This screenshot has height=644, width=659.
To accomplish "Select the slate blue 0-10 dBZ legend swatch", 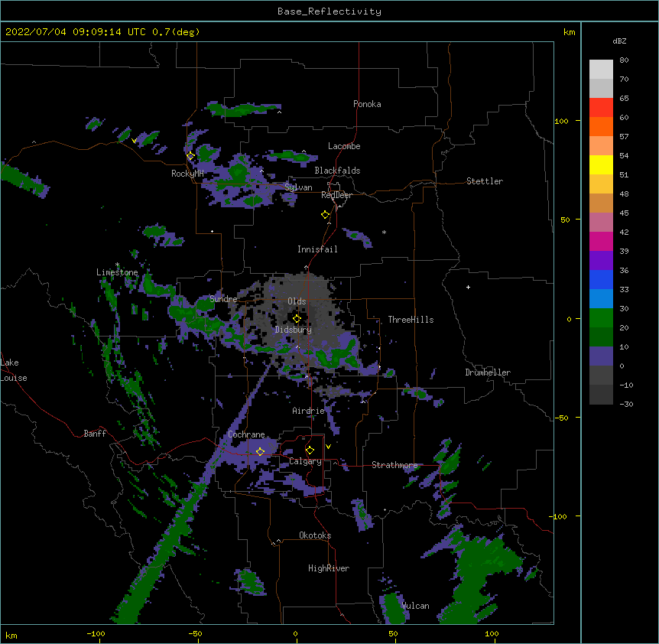I will (x=601, y=356).
